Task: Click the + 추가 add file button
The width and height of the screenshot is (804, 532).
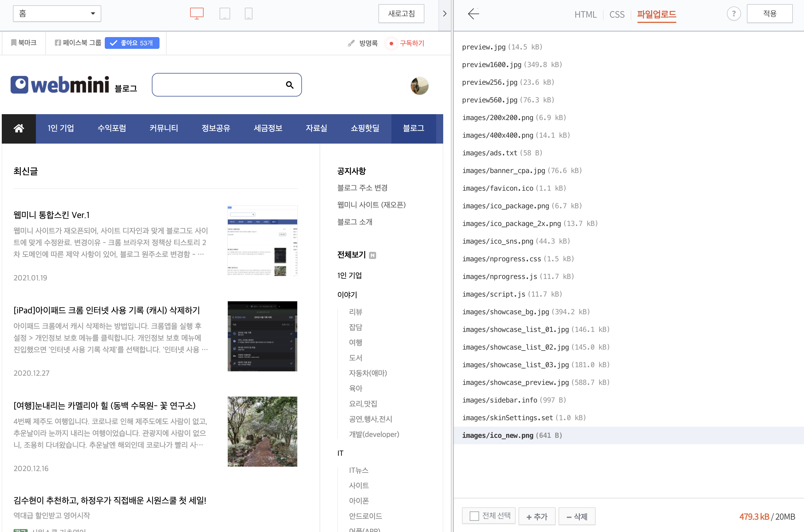Action: point(537,516)
